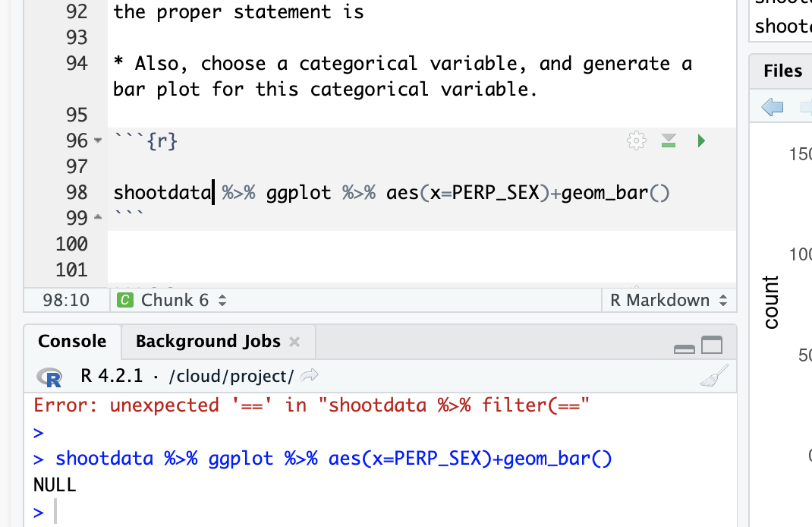Viewport: 812px width, 527px height.
Task: Click code line 98 with ggplot call
Action: click(392, 193)
